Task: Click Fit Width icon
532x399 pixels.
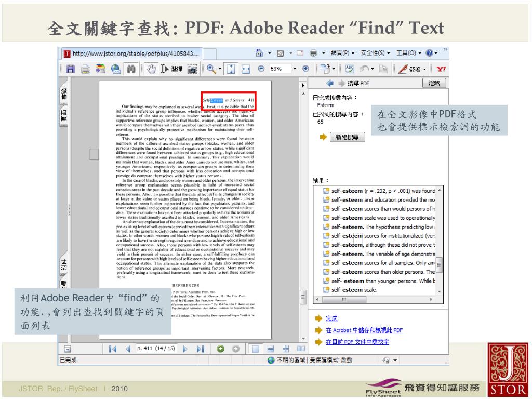Action: (x=246, y=69)
